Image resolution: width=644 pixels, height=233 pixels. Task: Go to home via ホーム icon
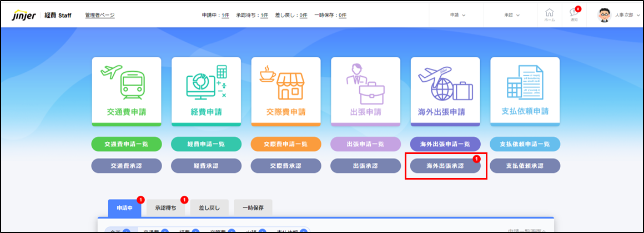tap(550, 15)
